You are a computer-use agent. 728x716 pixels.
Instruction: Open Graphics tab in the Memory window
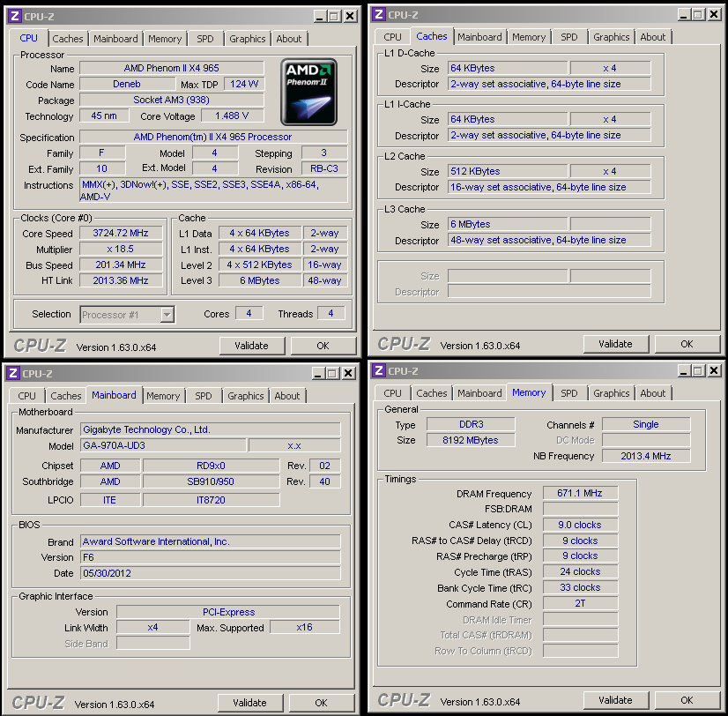tap(612, 393)
